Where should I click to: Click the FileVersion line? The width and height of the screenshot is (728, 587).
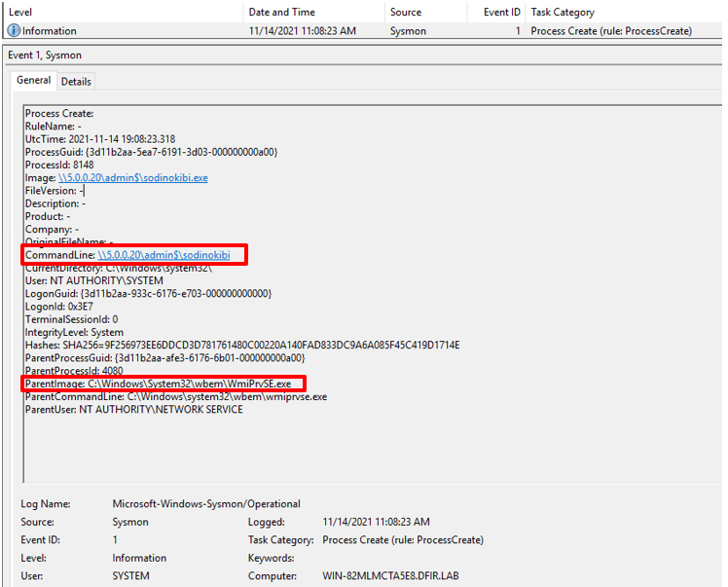tap(55, 191)
